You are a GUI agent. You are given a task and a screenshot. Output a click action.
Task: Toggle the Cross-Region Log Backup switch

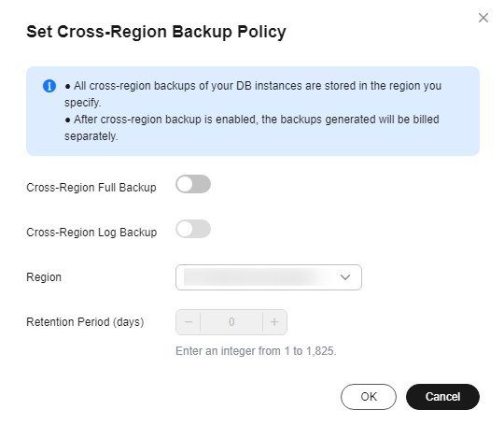coord(193,229)
